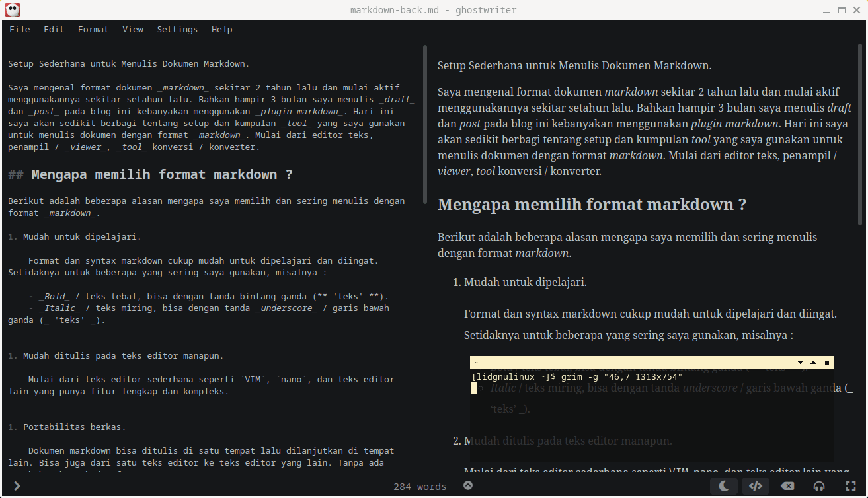Click the terminal cursor block
868x498 pixels.
click(474, 388)
